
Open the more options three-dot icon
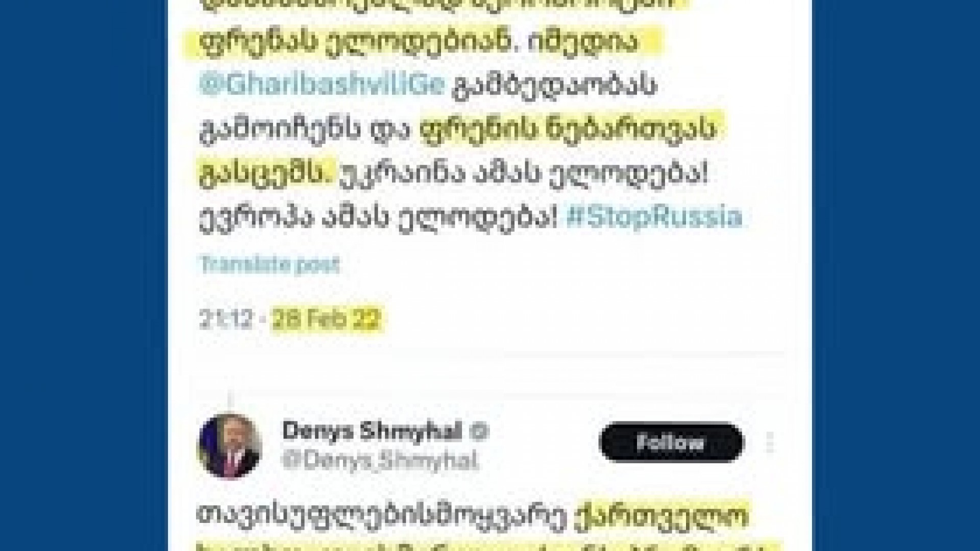[x=770, y=442]
